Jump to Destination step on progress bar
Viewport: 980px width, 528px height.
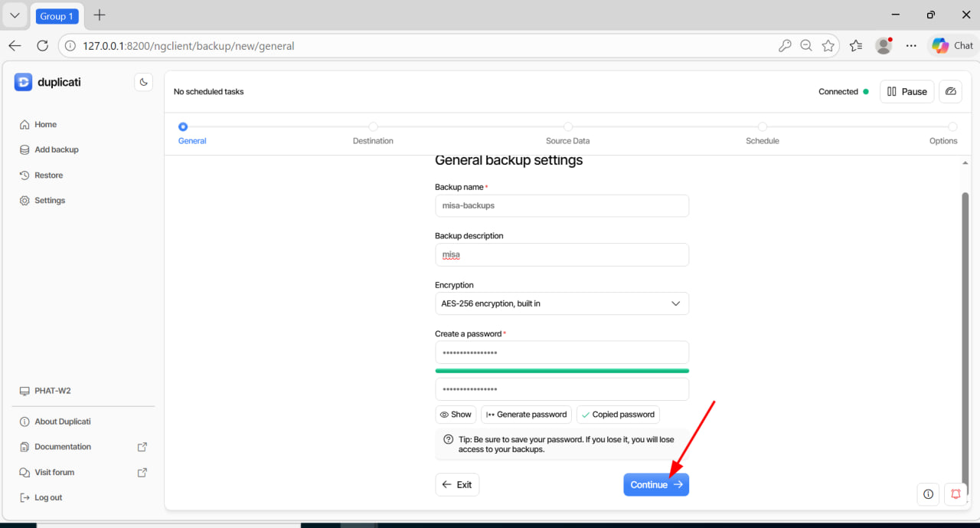tap(373, 127)
